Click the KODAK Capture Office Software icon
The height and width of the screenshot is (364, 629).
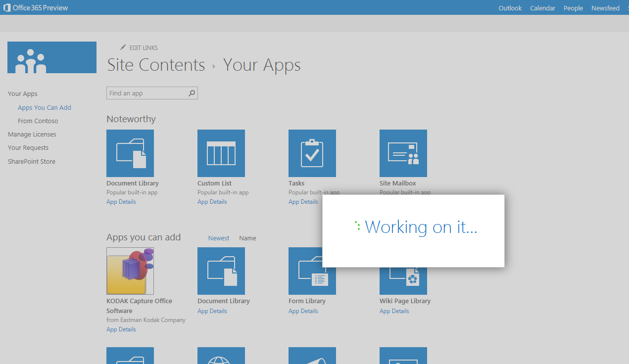130,271
